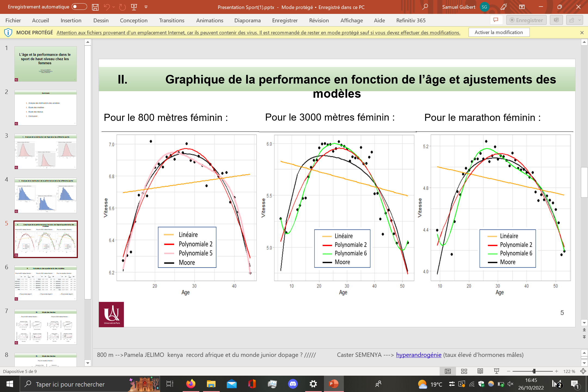Open the Conception tab

[x=134, y=20]
